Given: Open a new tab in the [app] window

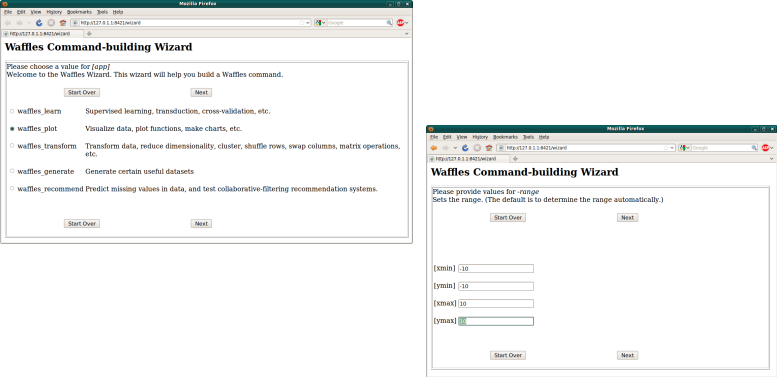Looking at the screenshot, I should coord(89,34).
